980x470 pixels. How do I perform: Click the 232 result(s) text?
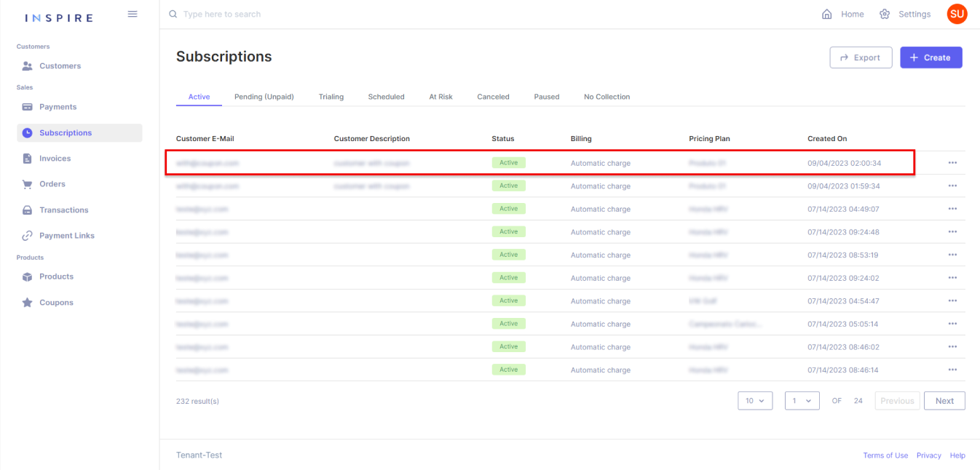197,401
